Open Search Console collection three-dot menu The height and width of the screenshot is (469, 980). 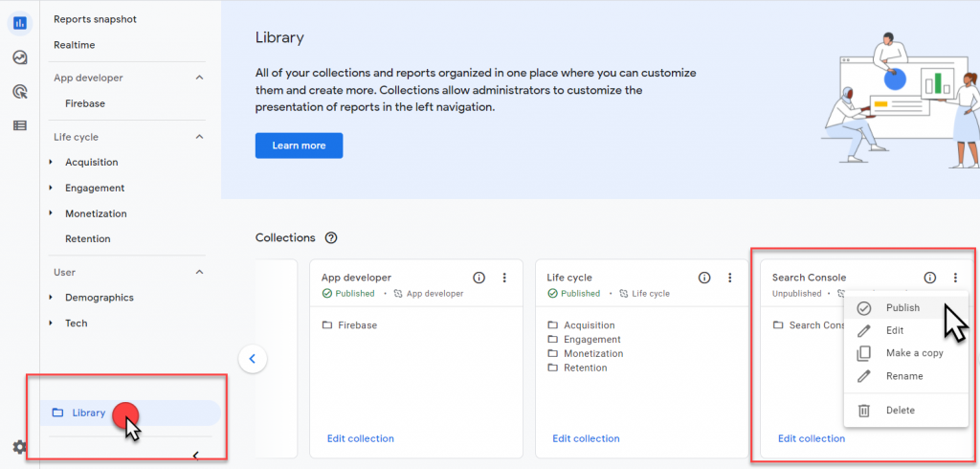[x=955, y=278]
